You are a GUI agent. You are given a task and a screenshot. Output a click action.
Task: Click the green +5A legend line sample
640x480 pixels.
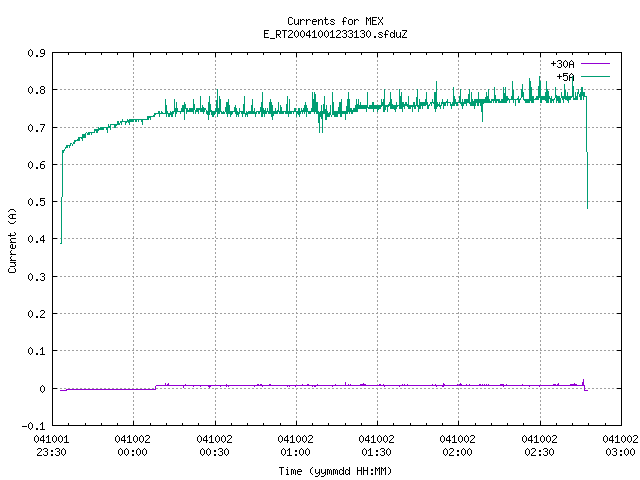pos(595,76)
